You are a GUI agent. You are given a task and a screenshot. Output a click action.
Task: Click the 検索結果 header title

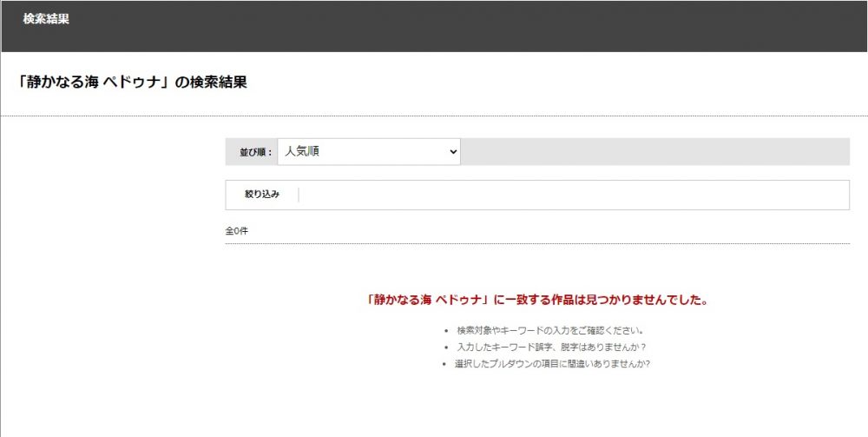coord(46,18)
